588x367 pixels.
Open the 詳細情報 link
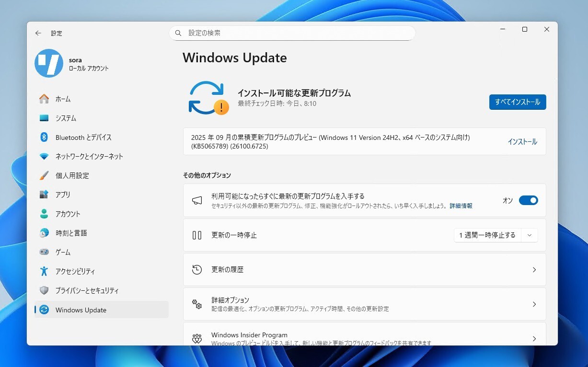(x=461, y=206)
